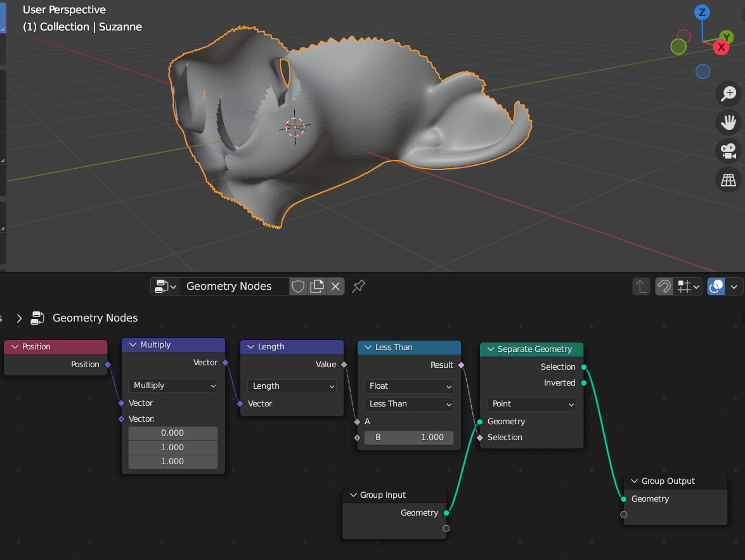Unlink the Geometry Nodes data-block
745x560 pixels.
pos(335,286)
